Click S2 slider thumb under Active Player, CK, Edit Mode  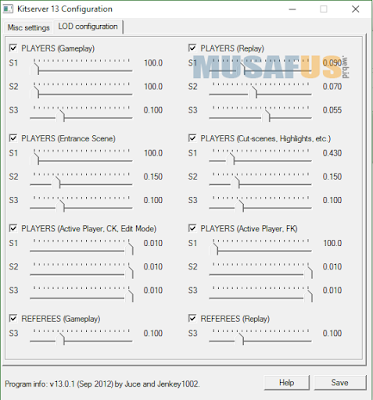coord(129,273)
